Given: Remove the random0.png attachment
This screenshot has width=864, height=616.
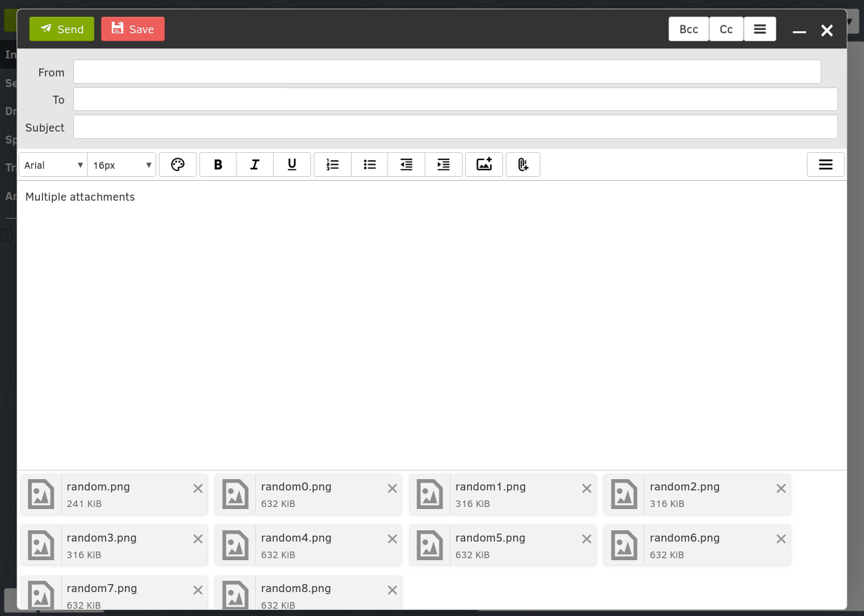Looking at the screenshot, I should pos(392,488).
